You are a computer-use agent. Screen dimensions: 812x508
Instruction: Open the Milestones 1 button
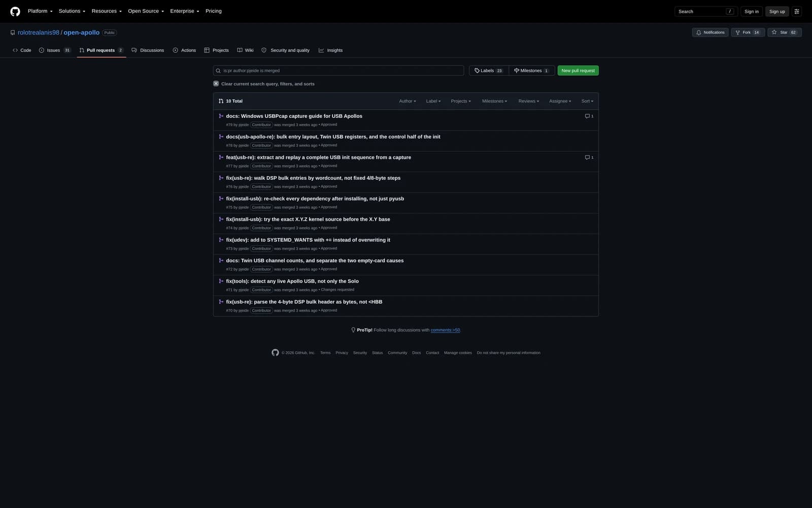[531, 71]
